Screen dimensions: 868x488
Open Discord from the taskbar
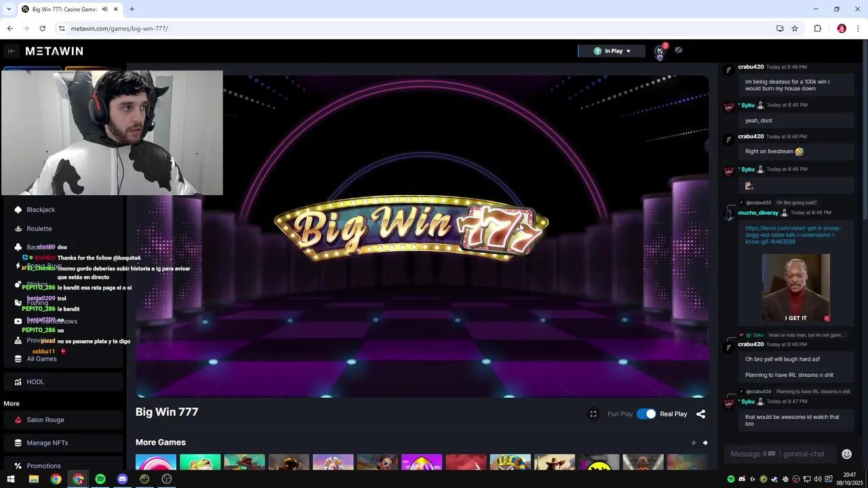[122, 479]
